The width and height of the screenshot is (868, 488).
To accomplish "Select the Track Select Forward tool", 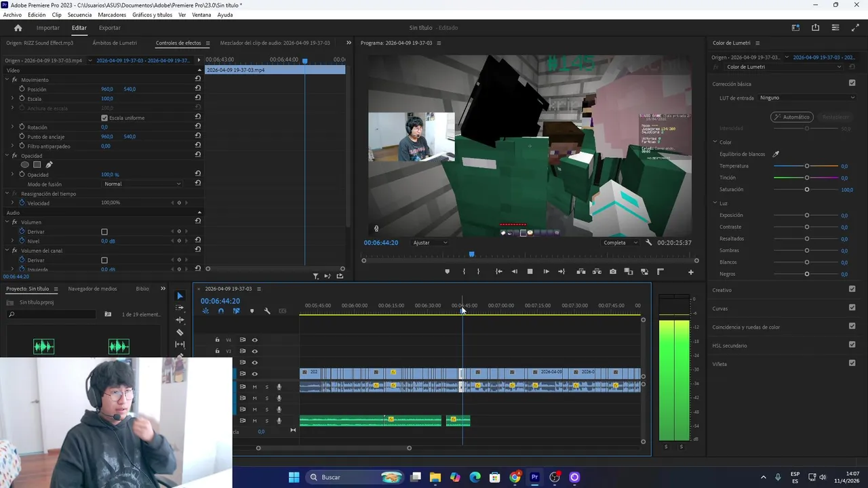I will click(x=180, y=308).
